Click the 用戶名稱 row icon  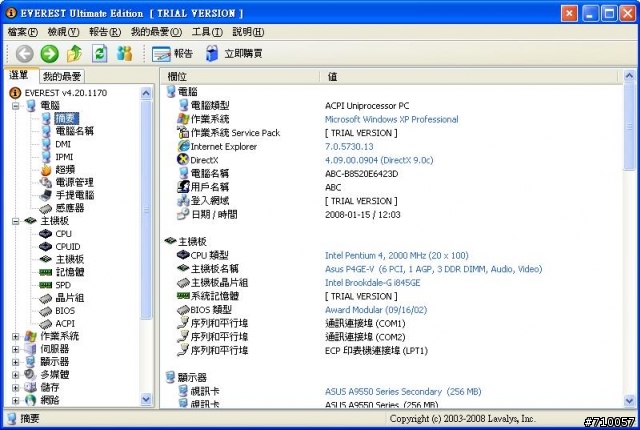(183, 187)
